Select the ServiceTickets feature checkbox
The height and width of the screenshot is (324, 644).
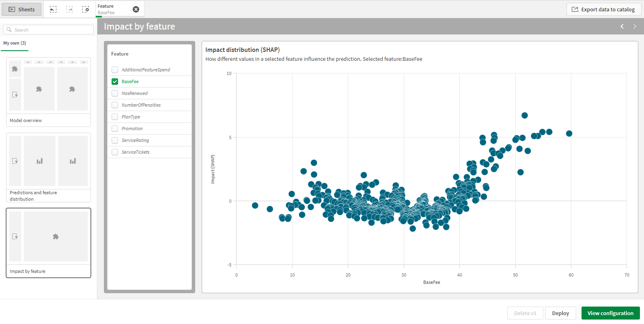pyautogui.click(x=115, y=152)
